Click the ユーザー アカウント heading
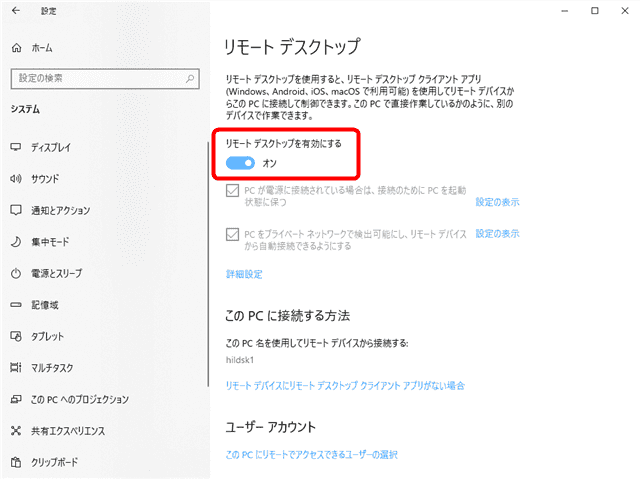 tap(271, 427)
